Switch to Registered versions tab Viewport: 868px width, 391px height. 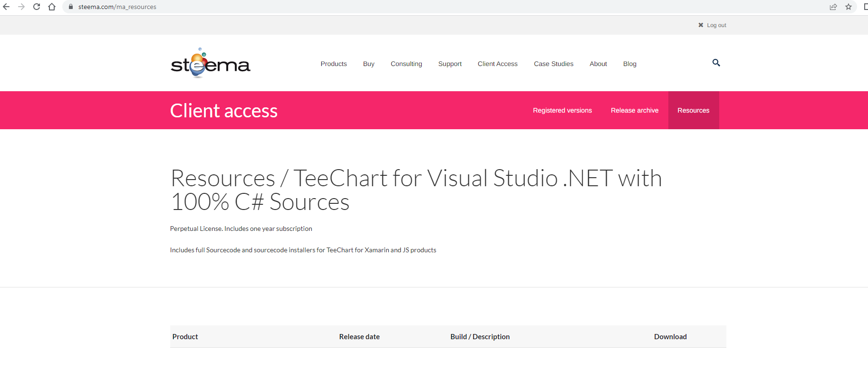pyautogui.click(x=562, y=110)
